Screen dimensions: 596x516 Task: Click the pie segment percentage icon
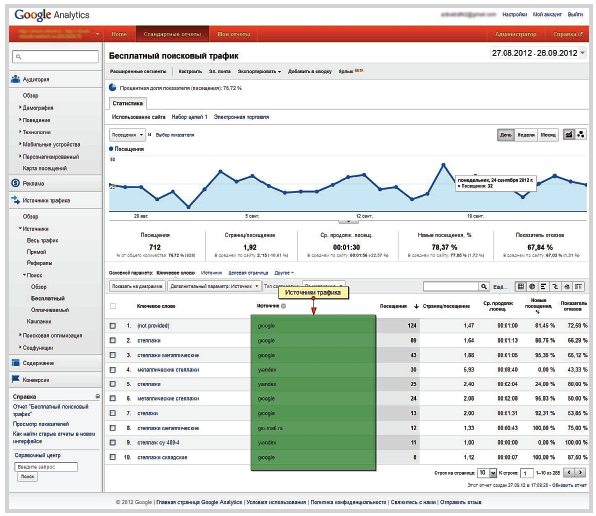[x=113, y=87]
